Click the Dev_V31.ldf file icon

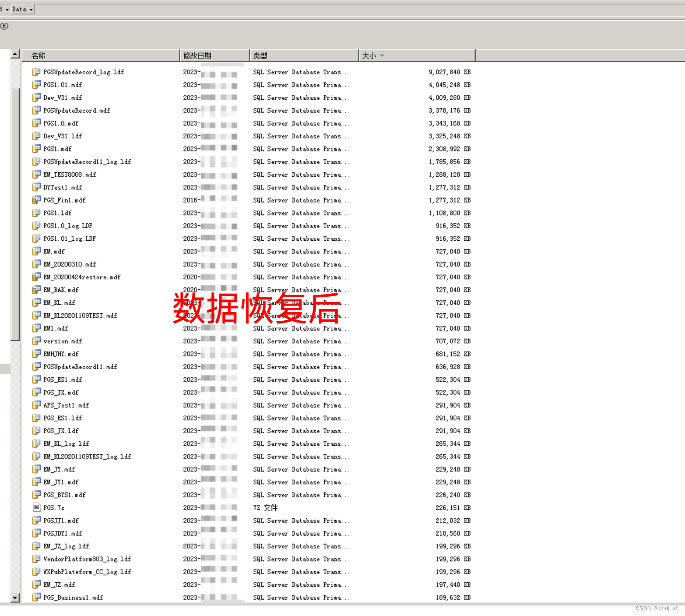(x=36, y=136)
